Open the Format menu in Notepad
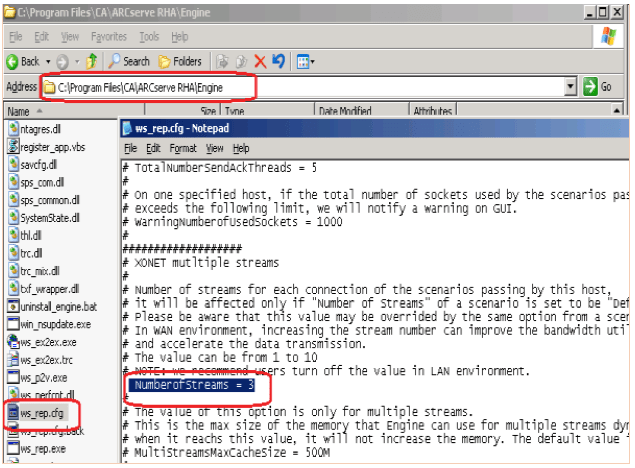Viewport: 635px width, 468px height. 183,148
